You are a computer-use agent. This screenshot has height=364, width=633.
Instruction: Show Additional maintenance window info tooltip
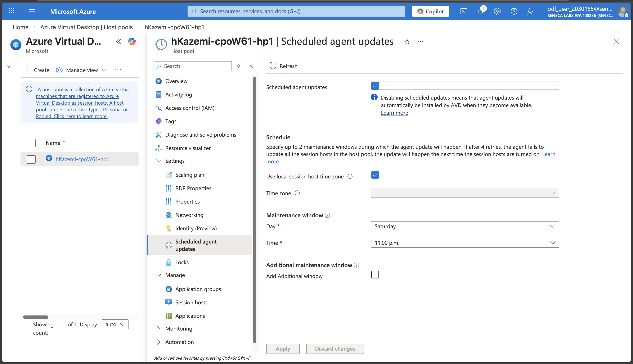pyautogui.click(x=357, y=265)
